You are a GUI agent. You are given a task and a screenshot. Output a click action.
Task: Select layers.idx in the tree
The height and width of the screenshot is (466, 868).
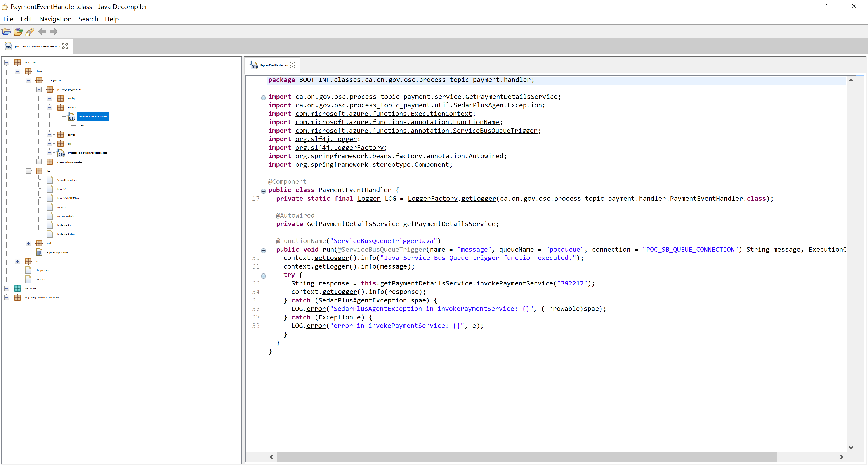(40, 280)
